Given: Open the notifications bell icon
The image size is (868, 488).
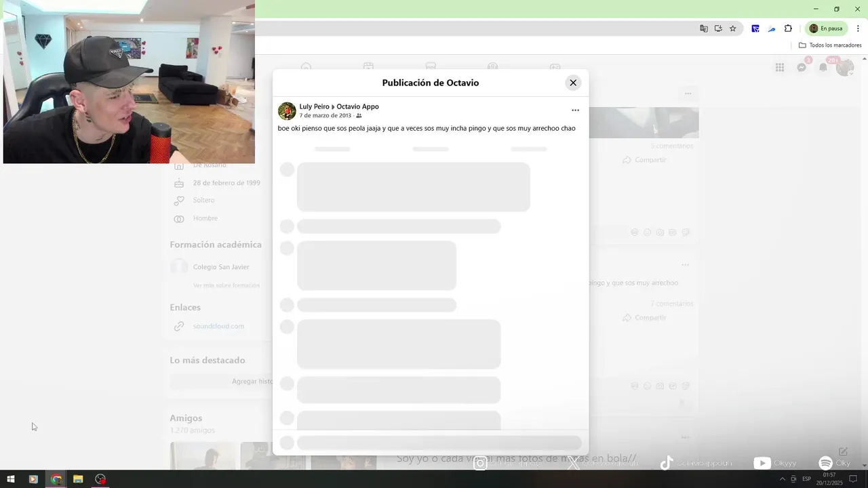Looking at the screenshot, I should (x=823, y=67).
